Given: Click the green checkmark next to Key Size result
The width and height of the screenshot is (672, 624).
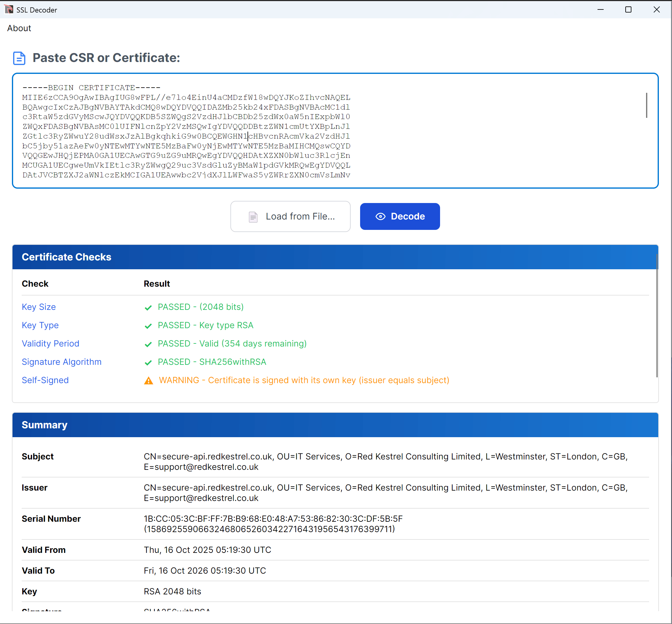Looking at the screenshot, I should 148,308.
